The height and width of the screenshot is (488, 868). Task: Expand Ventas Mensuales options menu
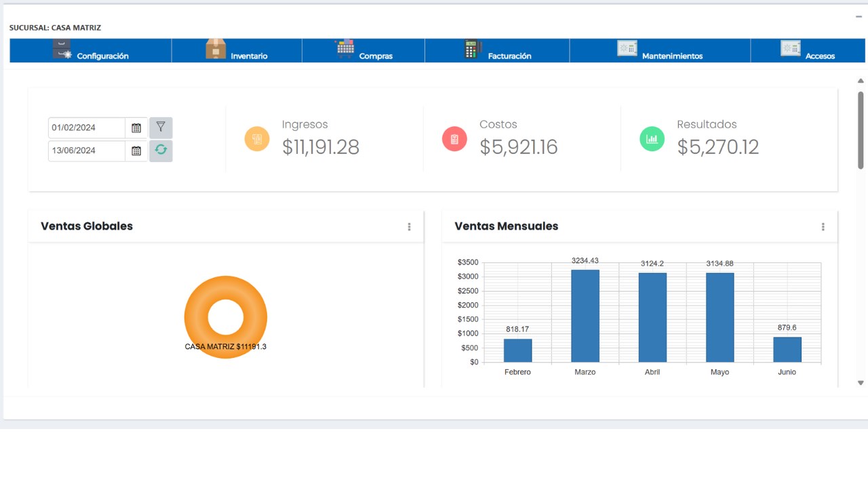click(x=823, y=227)
